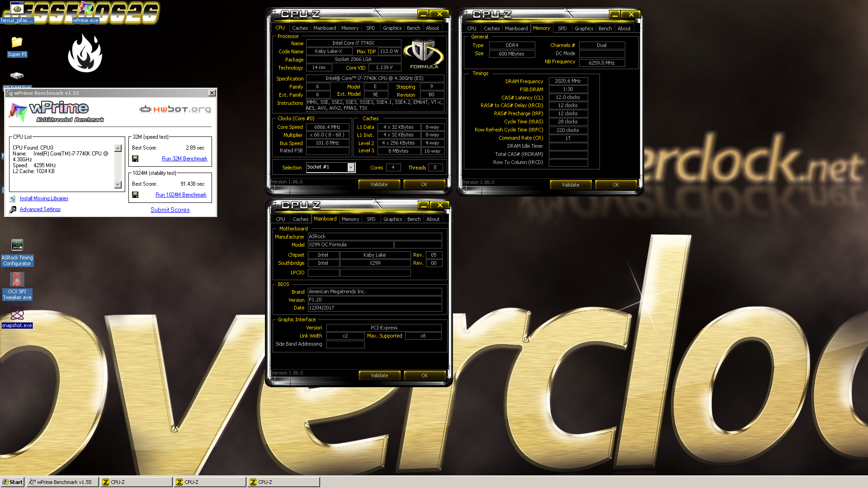868x488 pixels.
Task: Click the save icon under 32M score
Action: (135, 159)
